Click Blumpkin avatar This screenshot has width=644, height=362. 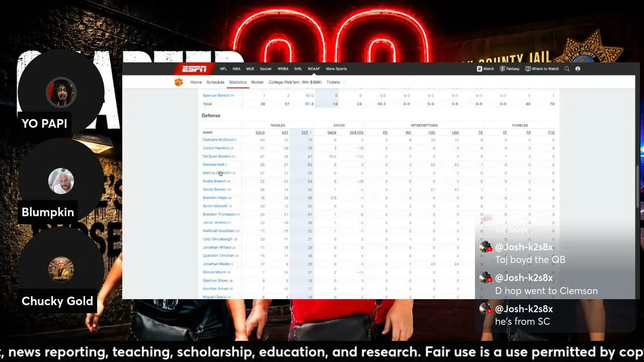click(61, 181)
